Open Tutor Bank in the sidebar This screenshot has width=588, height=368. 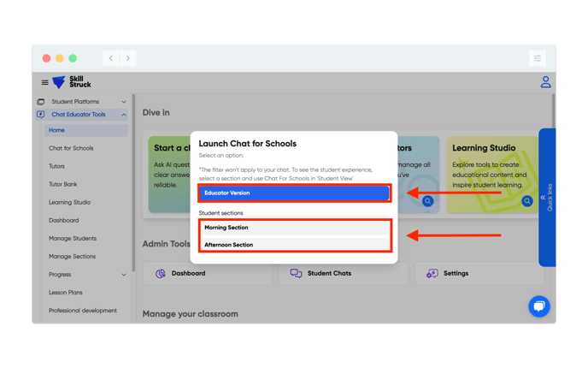point(63,184)
